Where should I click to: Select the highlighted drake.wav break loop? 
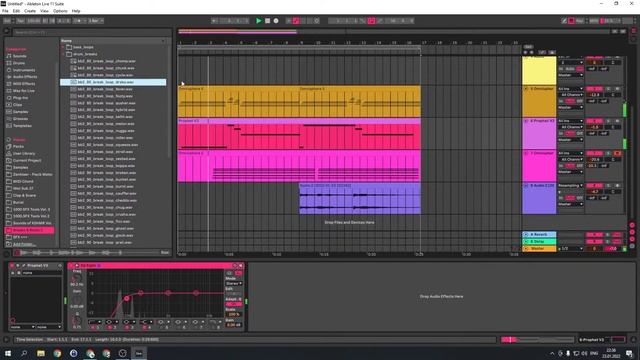tap(113, 82)
